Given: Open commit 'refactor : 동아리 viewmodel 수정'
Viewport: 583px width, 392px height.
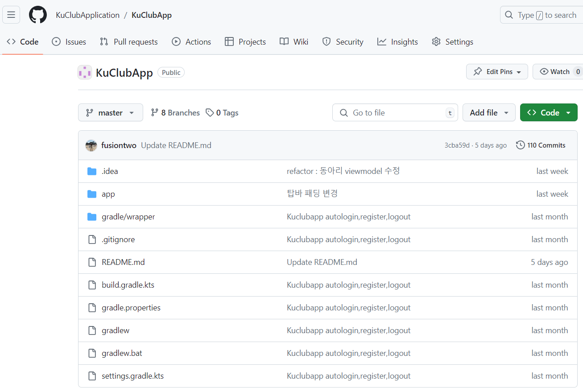Looking at the screenshot, I should pos(343,171).
